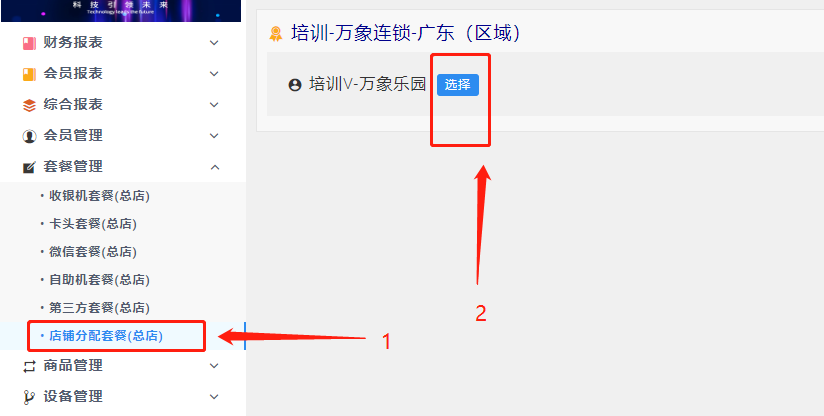Click the top banner logo image
The width and height of the screenshot is (824, 416).
(x=121, y=11)
